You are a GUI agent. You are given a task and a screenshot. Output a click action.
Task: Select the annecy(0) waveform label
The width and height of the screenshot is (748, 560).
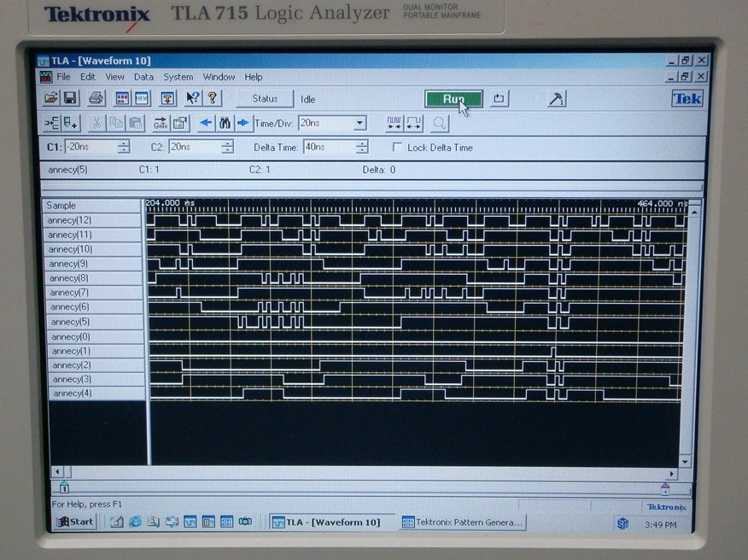tap(96, 336)
